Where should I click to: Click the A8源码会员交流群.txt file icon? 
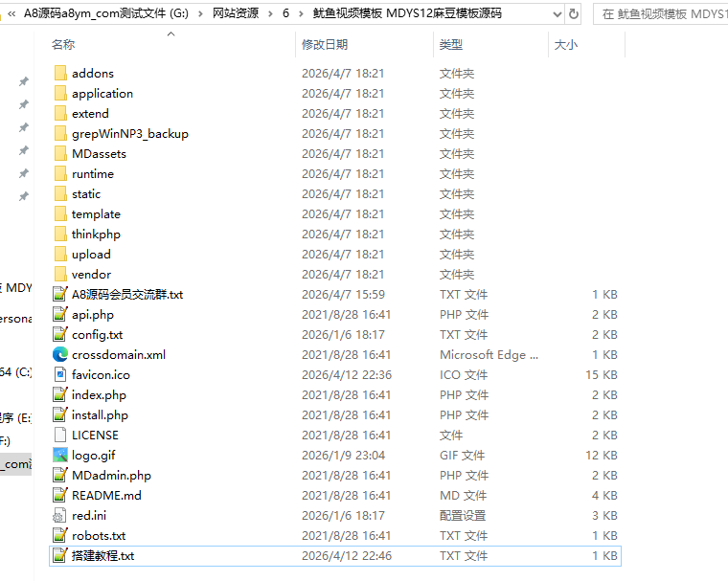60,294
